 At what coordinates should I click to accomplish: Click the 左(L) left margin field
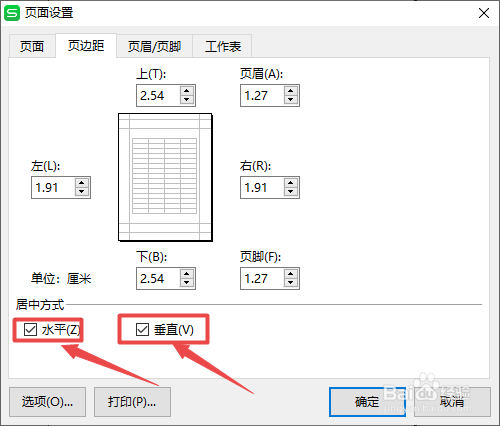click(x=53, y=188)
